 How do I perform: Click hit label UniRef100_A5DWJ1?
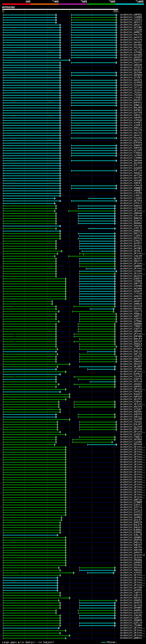pyautogui.click(x=131, y=314)
